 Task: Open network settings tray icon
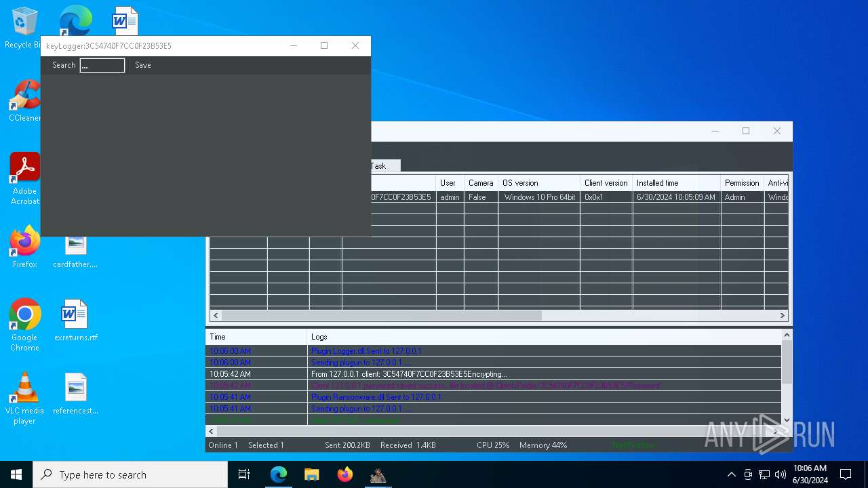pos(764,474)
